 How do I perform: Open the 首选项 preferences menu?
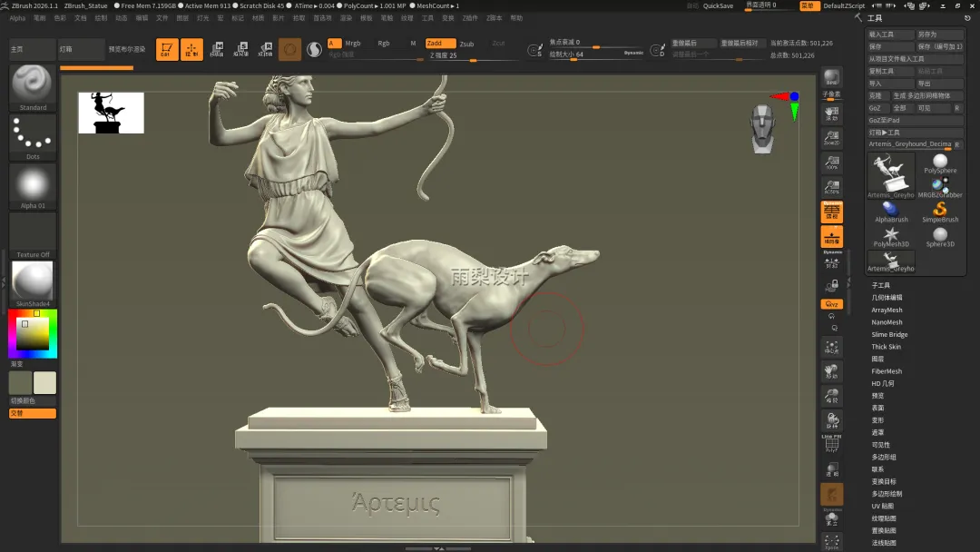point(322,18)
